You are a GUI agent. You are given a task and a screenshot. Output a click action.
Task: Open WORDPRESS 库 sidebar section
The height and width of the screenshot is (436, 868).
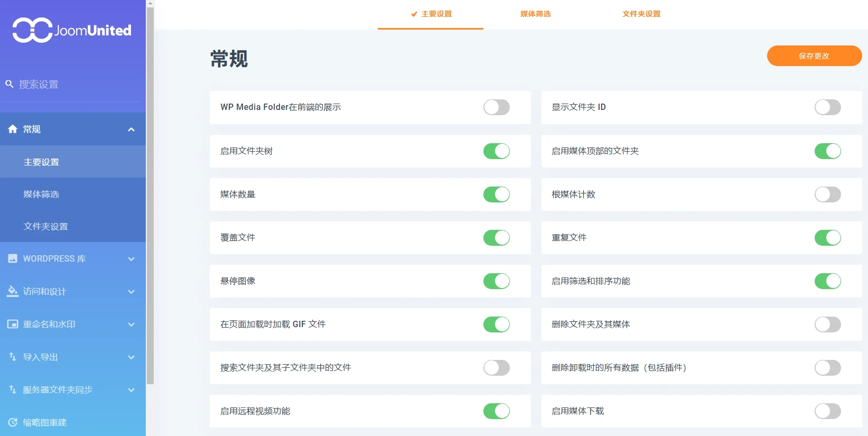pos(73,259)
